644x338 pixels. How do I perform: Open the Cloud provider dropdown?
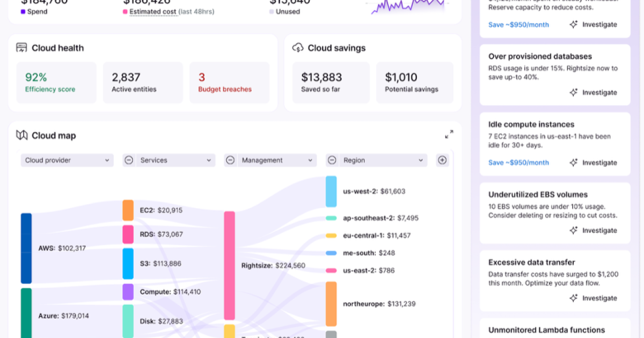pyautogui.click(x=67, y=160)
